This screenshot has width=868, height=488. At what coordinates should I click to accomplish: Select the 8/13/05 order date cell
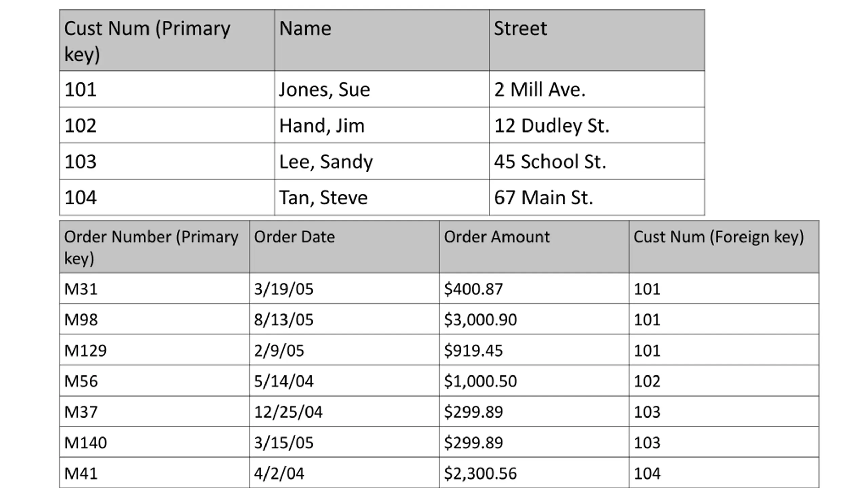(344, 319)
